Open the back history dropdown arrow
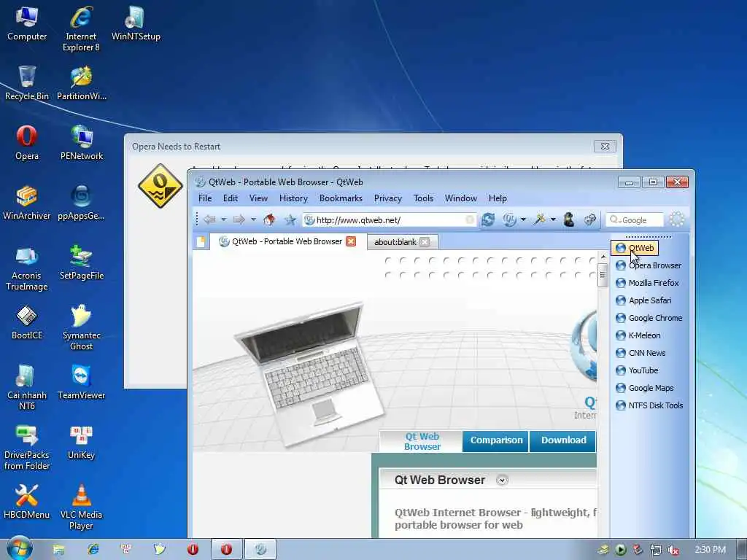 [223, 219]
